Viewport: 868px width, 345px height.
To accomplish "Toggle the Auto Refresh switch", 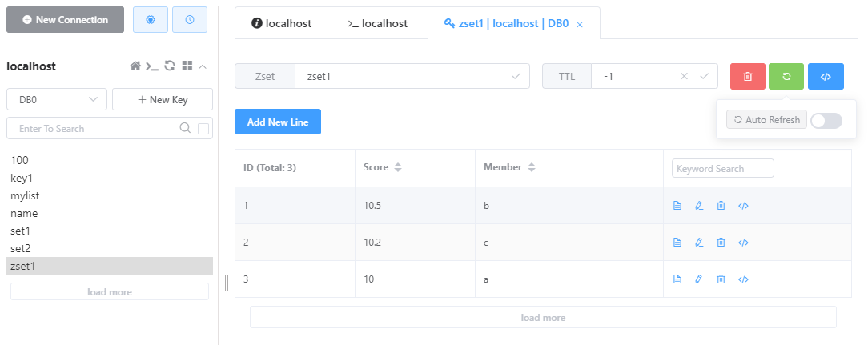I will tap(826, 120).
